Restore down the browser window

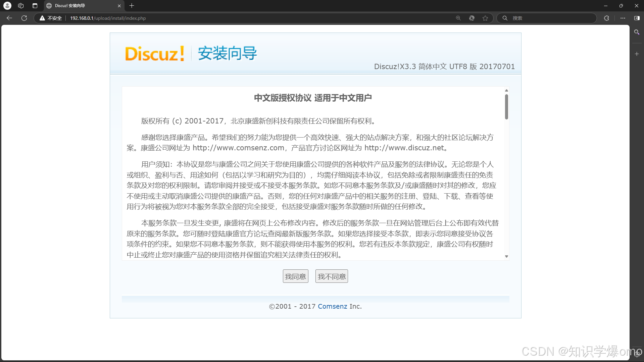pyautogui.click(x=621, y=6)
